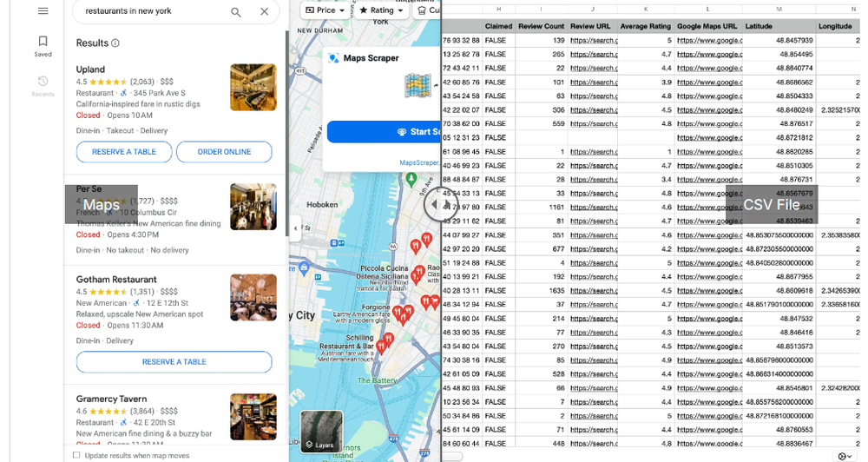This screenshot has height=462, width=868.
Task: Clear the search with the X icon
Action: (265, 11)
